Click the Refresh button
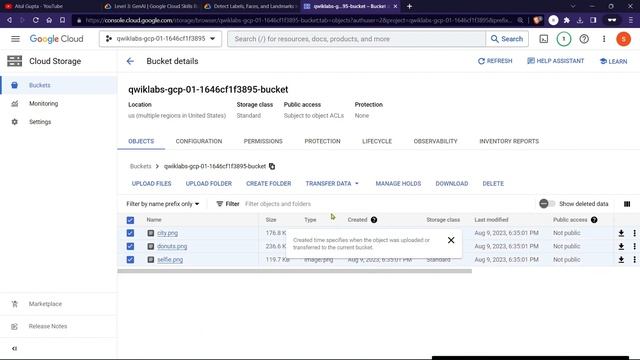 [x=495, y=61]
